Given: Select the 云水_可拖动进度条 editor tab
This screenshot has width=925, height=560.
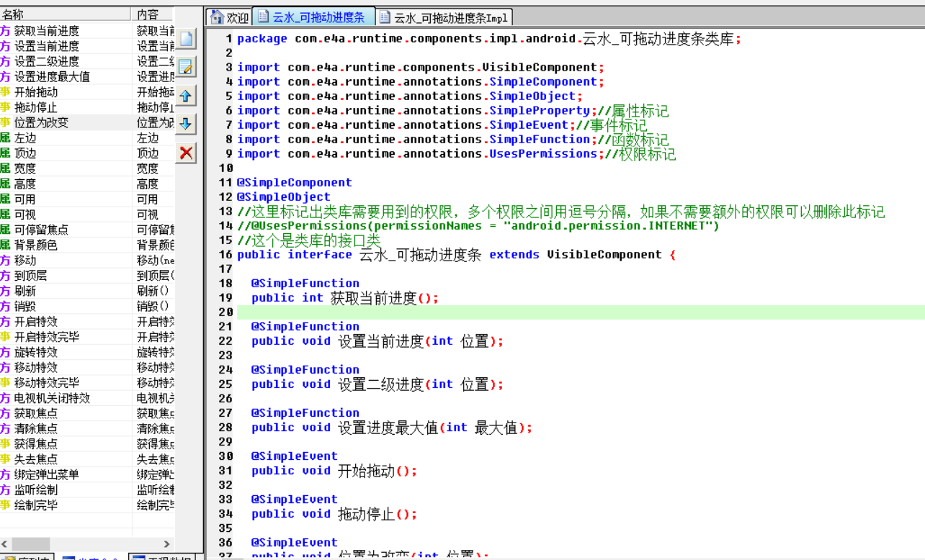Looking at the screenshot, I should [x=316, y=18].
